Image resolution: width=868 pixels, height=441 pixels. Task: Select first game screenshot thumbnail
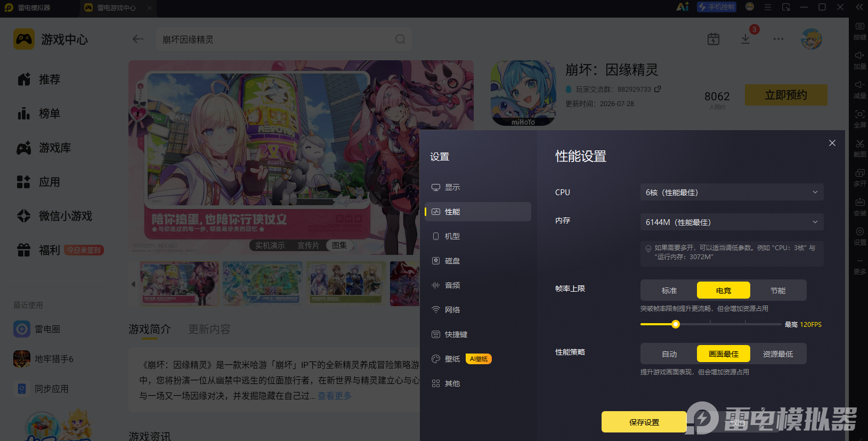click(180, 283)
